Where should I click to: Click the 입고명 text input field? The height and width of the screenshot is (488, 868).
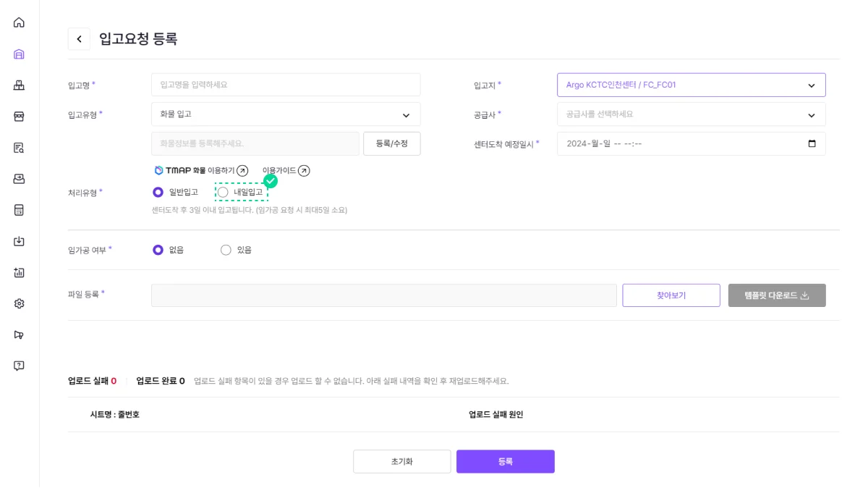pyautogui.click(x=286, y=85)
